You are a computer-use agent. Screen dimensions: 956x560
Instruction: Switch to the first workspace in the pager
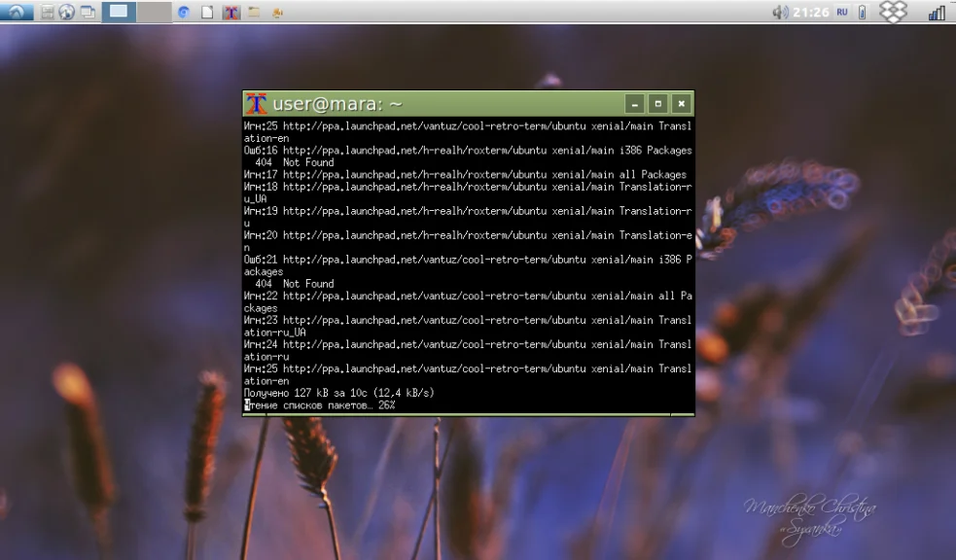tap(119, 12)
